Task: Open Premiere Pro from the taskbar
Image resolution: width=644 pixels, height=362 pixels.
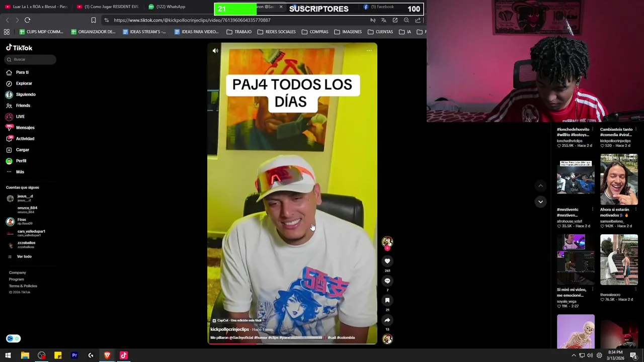Action: point(74,355)
